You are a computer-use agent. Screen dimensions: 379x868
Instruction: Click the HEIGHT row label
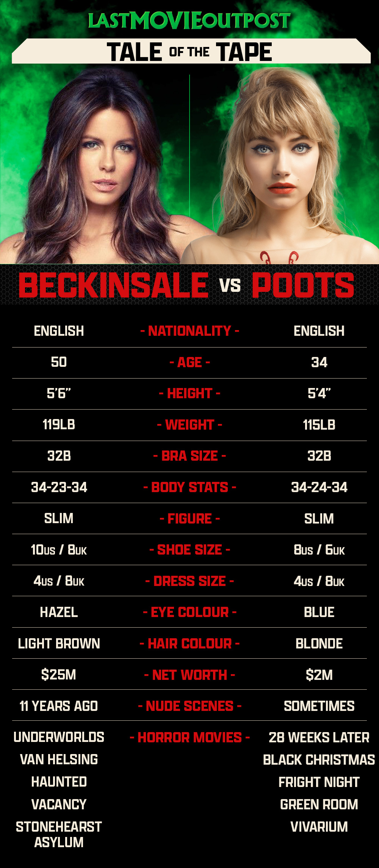point(189,394)
